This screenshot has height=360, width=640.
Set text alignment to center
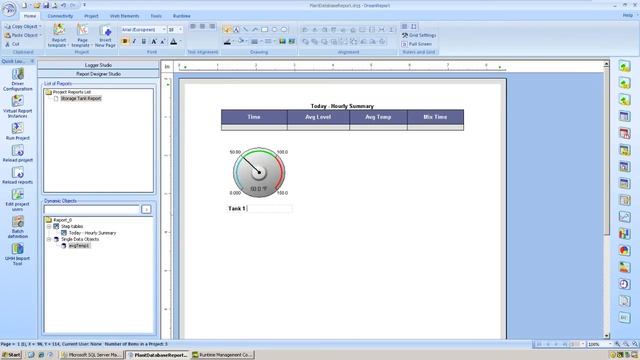[202, 26]
